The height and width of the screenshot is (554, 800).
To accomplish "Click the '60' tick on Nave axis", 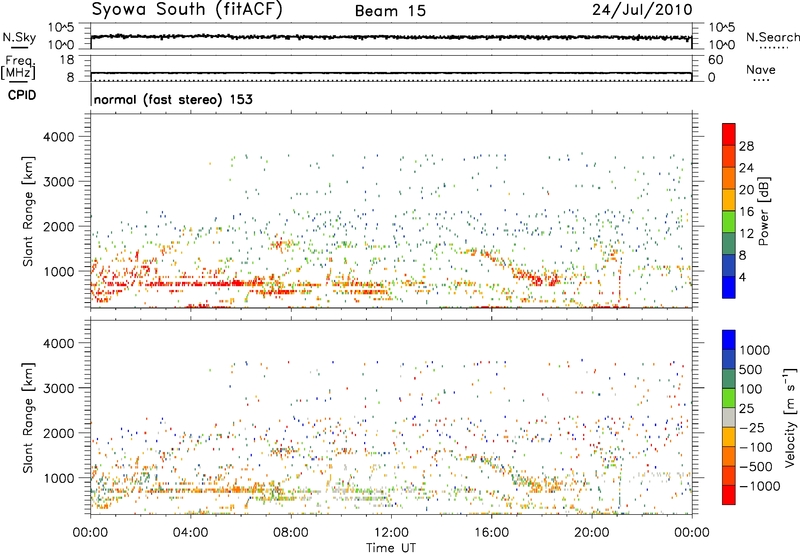I will coord(715,60).
